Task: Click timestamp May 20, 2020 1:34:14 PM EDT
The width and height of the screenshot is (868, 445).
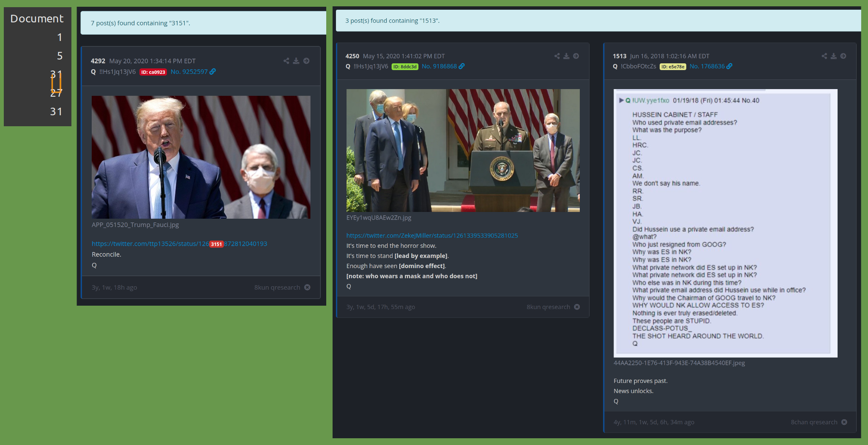Action: coord(153,61)
